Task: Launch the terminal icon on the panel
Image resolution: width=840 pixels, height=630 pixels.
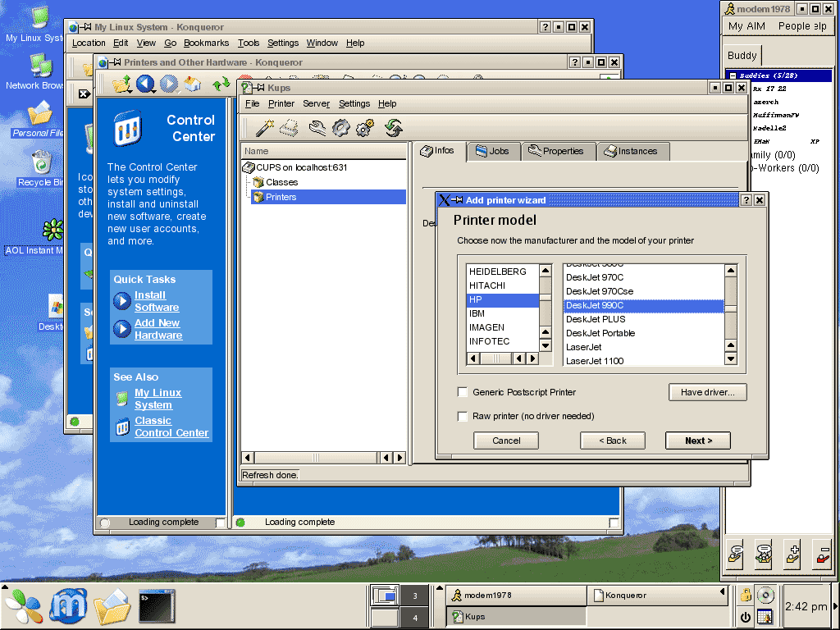Action: pos(157,607)
